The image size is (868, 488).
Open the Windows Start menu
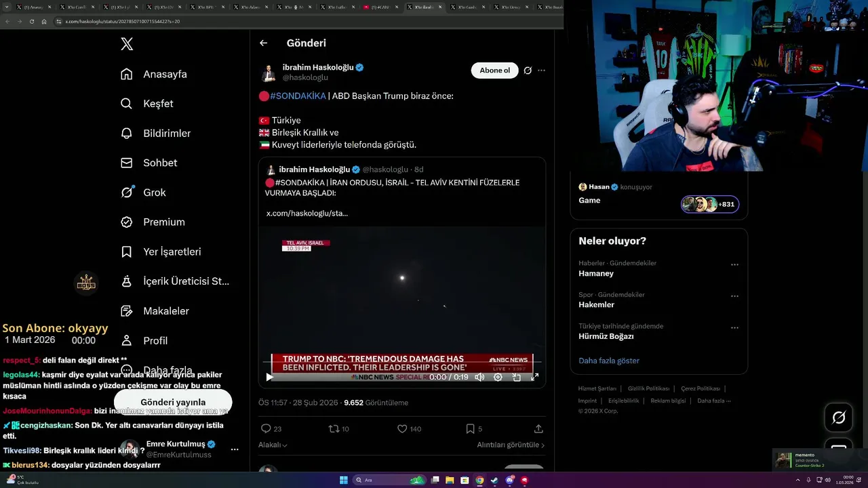pyautogui.click(x=344, y=481)
